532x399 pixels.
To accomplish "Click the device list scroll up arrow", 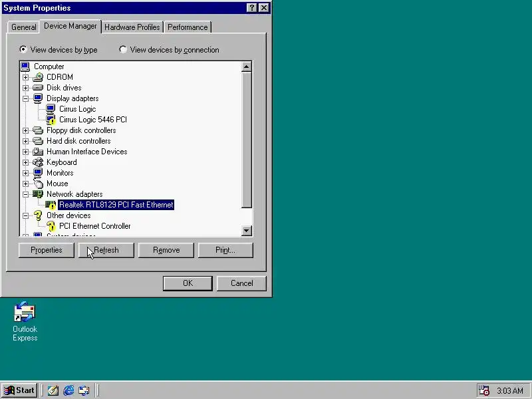I will [x=246, y=67].
